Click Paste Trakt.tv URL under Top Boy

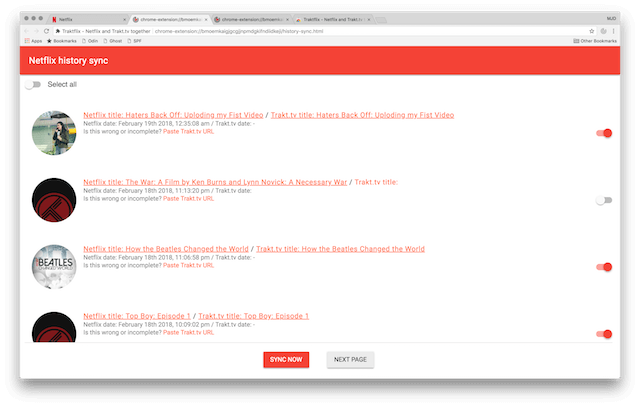pyautogui.click(x=189, y=332)
